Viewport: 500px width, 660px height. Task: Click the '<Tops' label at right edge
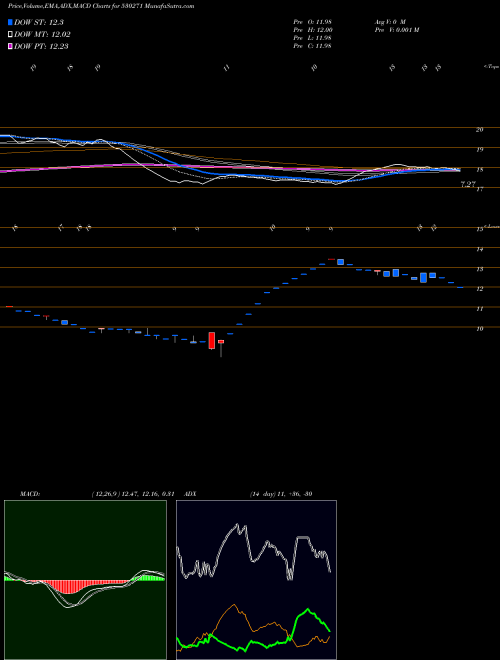[491, 67]
